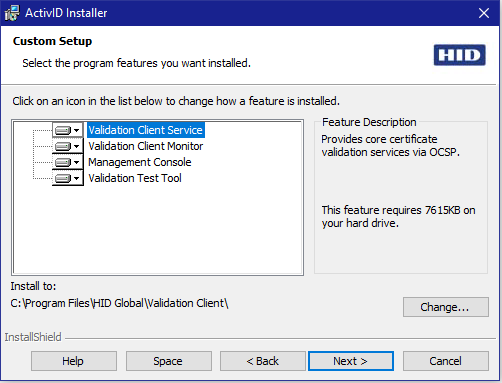Select the Management Console feature

click(x=140, y=162)
